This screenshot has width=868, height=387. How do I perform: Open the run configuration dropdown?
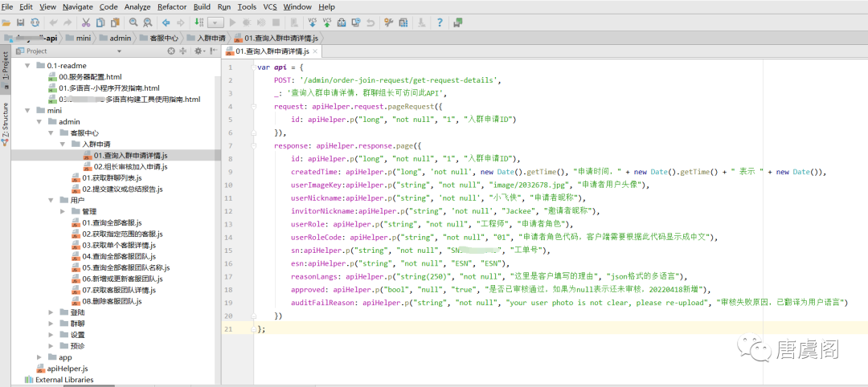[215, 22]
